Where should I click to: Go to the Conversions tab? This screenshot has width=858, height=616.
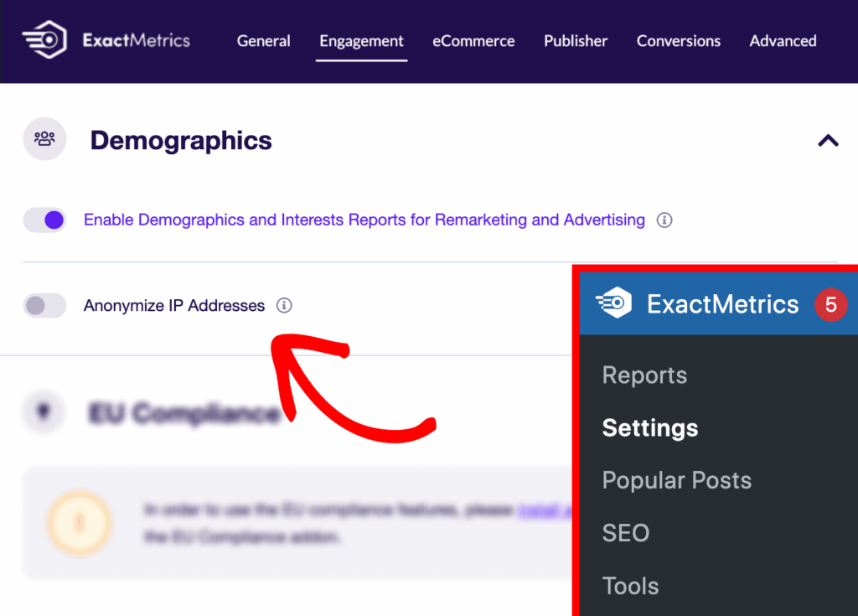[x=678, y=41]
